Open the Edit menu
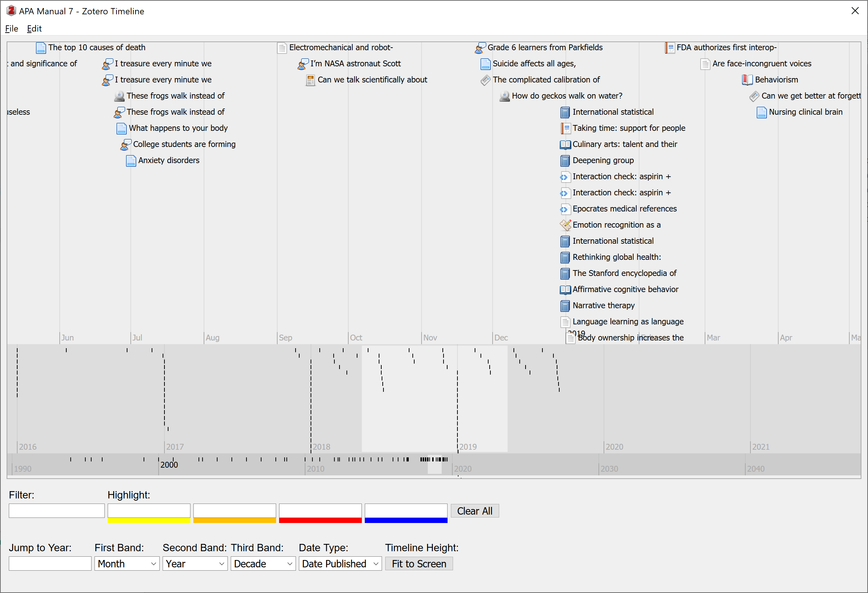868x593 pixels. [34, 29]
